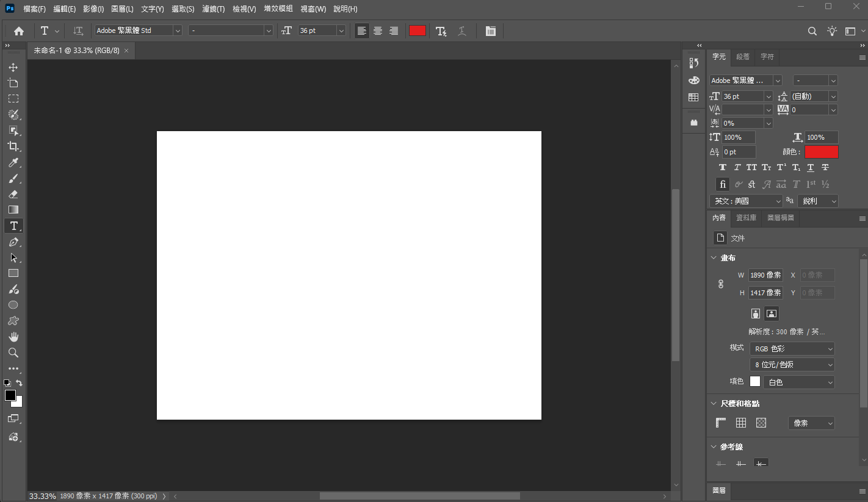Viewport: 868px width, 502px height.
Task: Switch to the 圖層構圖 tab
Action: (781, 218)
